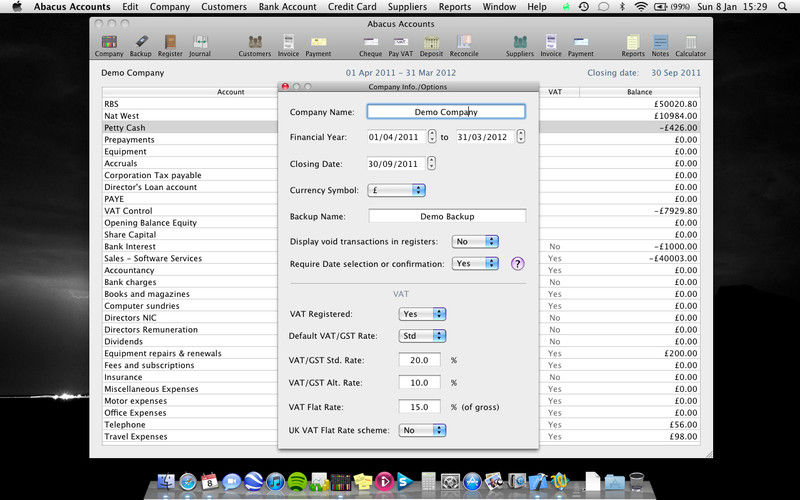Open UK VAT Flat Rate scheme dropdown
The height and width of the screenshot is (500, 800).
[422, 430]
